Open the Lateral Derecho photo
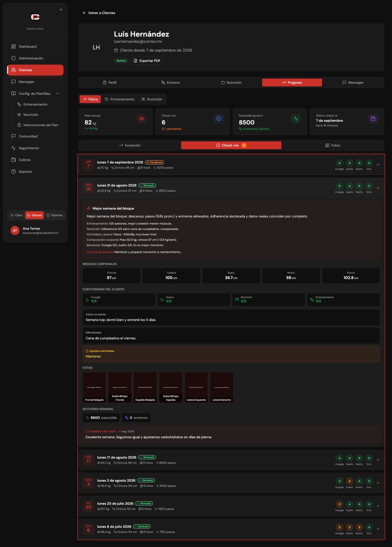 point(222,387)
